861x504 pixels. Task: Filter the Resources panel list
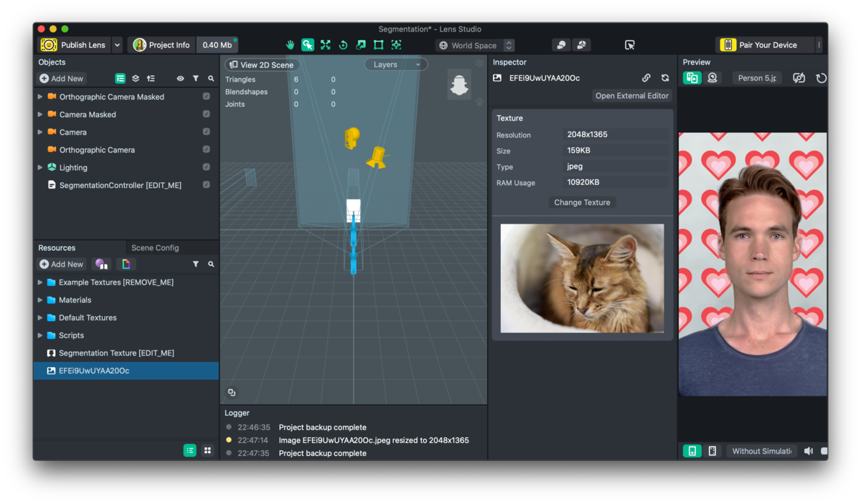195,264
